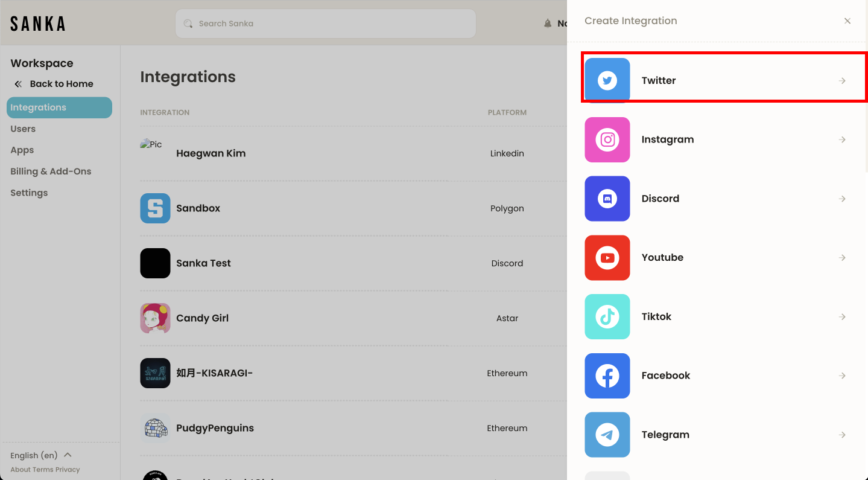Open the Apps menu item

(22, 150)
